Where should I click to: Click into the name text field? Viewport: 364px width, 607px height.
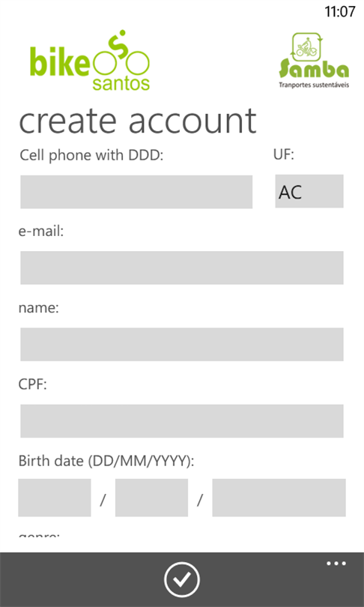182,344
